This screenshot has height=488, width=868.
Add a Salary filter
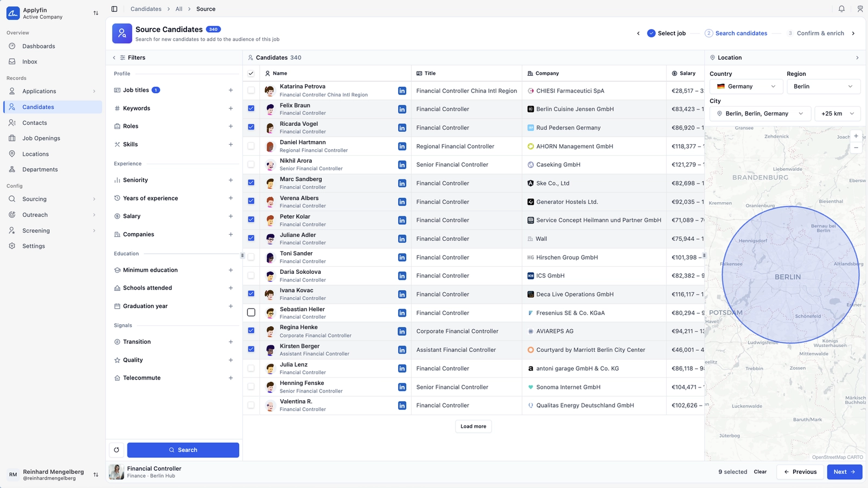231,216
